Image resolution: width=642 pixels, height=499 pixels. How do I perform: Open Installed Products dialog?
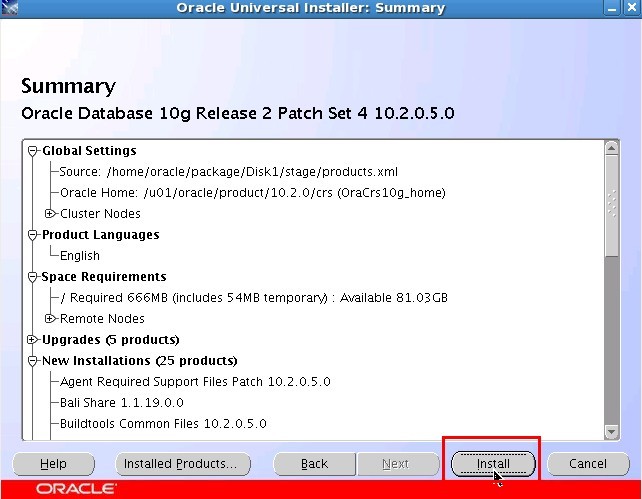pos(183,464)
